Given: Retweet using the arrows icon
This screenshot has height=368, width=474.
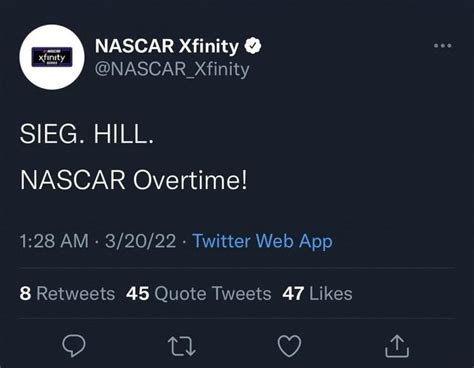Looking at the screenshot, I should [x=182, y=346].
